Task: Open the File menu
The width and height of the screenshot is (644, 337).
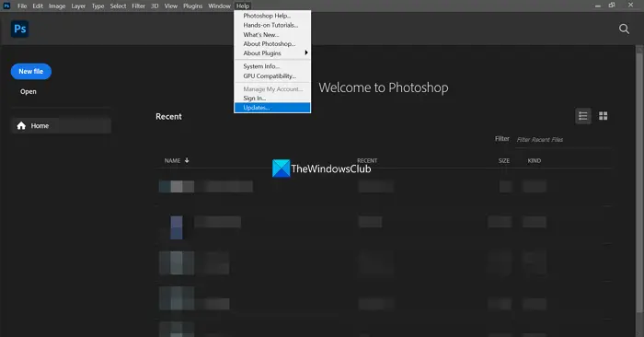Action: (x=22, y=6)
